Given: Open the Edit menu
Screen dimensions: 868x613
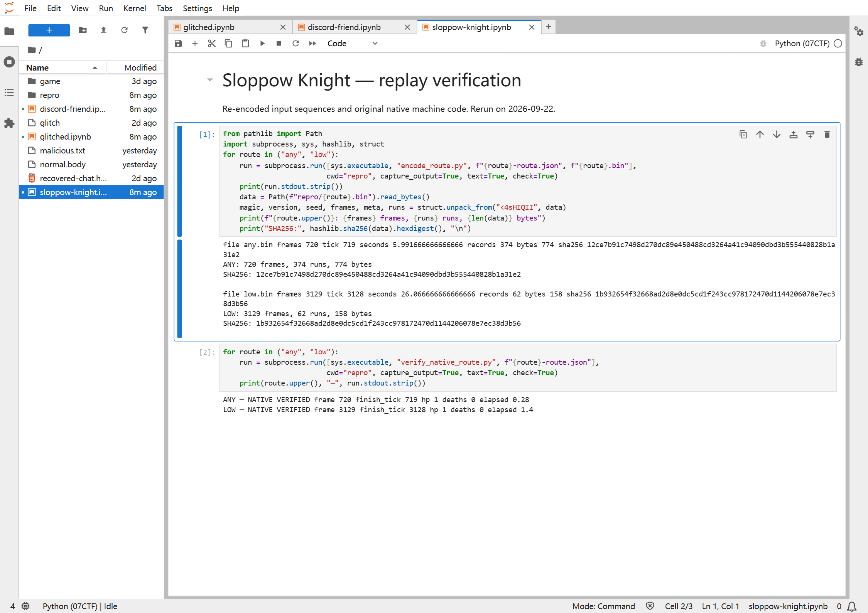Looking at the screenshot, I should coord(54,8).
